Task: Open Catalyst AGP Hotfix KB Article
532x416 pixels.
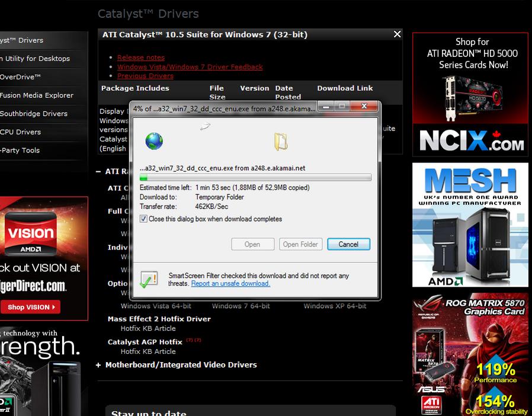Action: point(148,351)
